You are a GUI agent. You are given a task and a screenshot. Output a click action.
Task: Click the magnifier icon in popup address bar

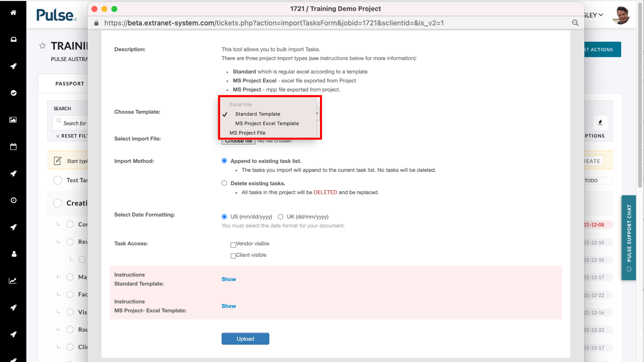[x=575, y=23]
